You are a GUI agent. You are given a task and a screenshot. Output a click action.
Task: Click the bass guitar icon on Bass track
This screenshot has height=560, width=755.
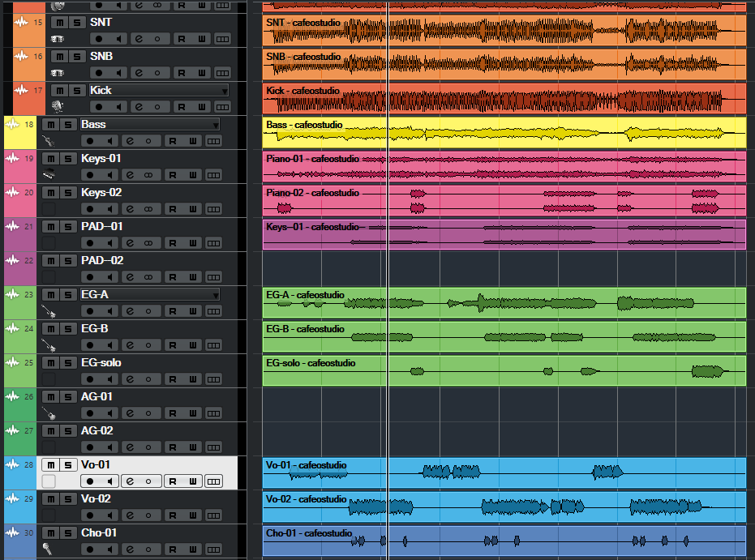click(x=49, y=140)
